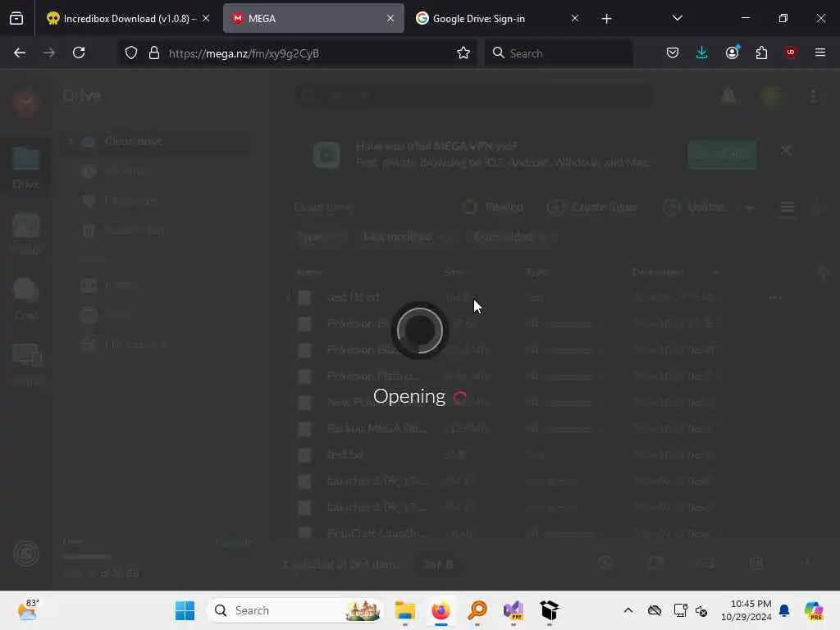The height and width of the screenshot is (630, 840).
Task: Tick the checkbox for test (1).txt
Action: (304, 298)
